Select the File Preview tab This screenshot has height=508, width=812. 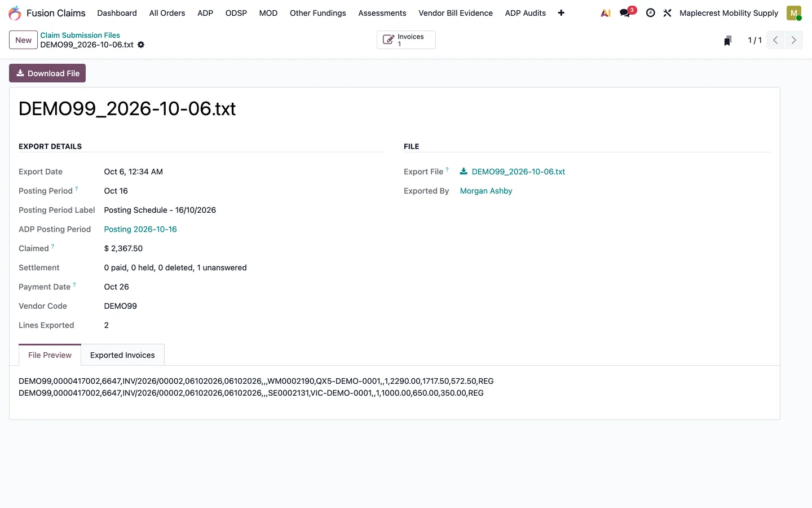click(x=50, y=355)
